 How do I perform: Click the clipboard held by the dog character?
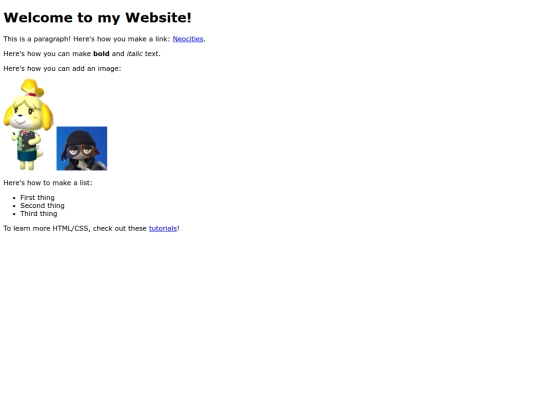coord(29,140)
